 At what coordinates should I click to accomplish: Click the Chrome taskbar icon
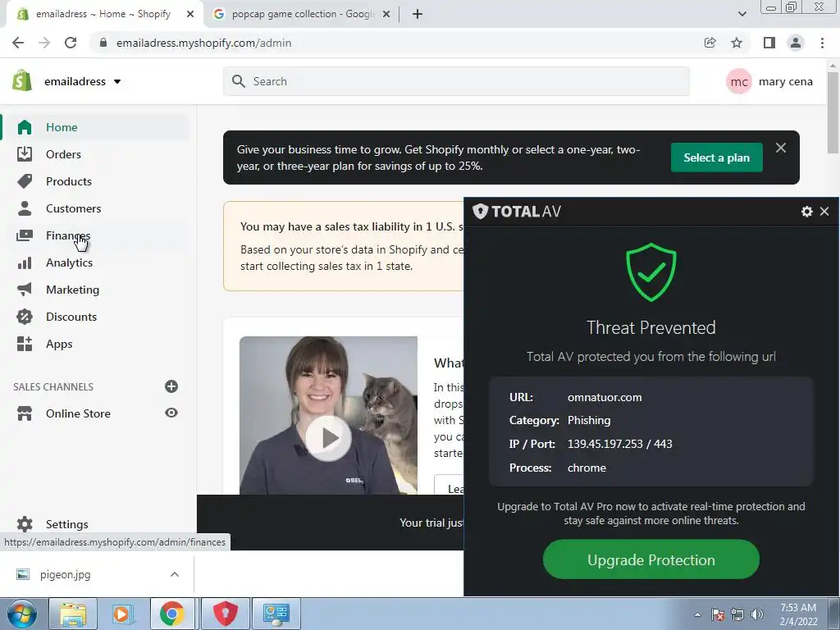tap(171, 614)
